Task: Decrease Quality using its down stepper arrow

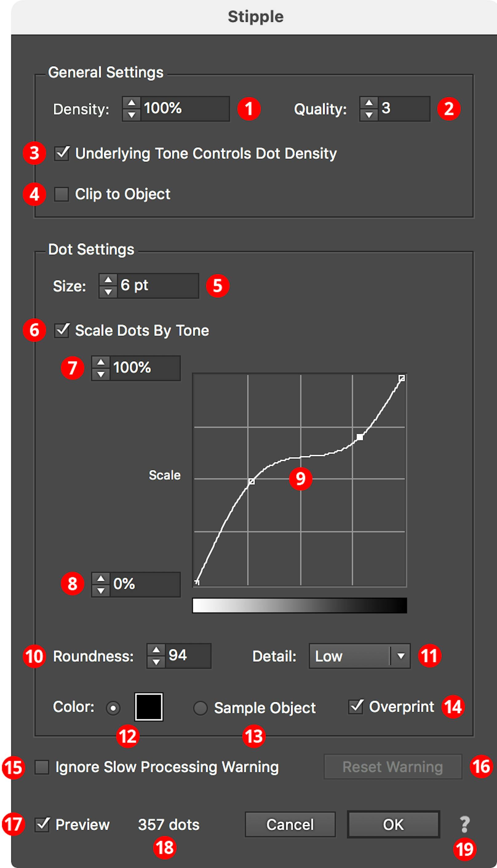Action: [370, 115]
